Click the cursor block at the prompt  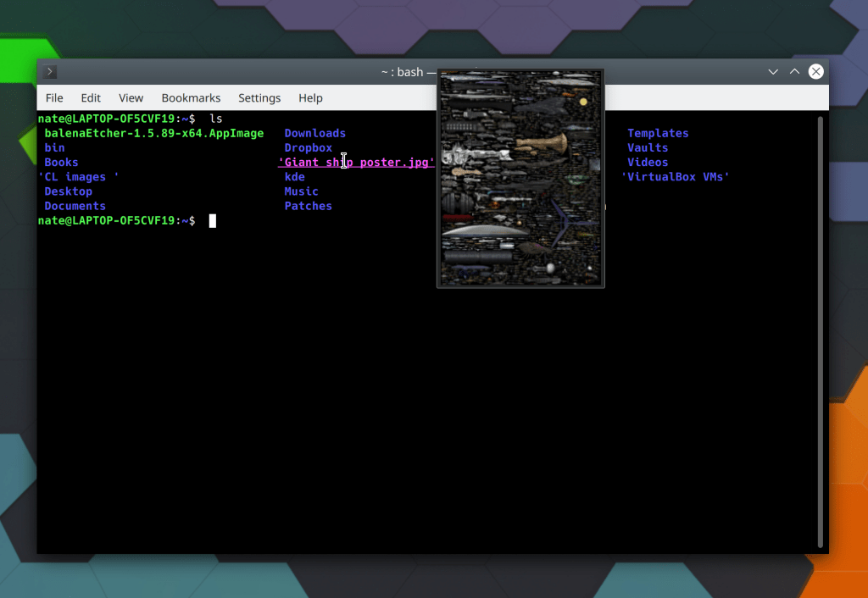(x=213, y=221)
